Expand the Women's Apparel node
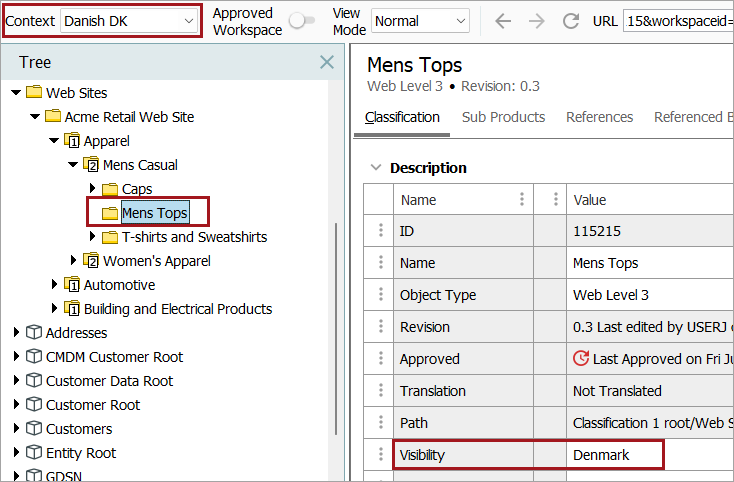 (74, 261)
